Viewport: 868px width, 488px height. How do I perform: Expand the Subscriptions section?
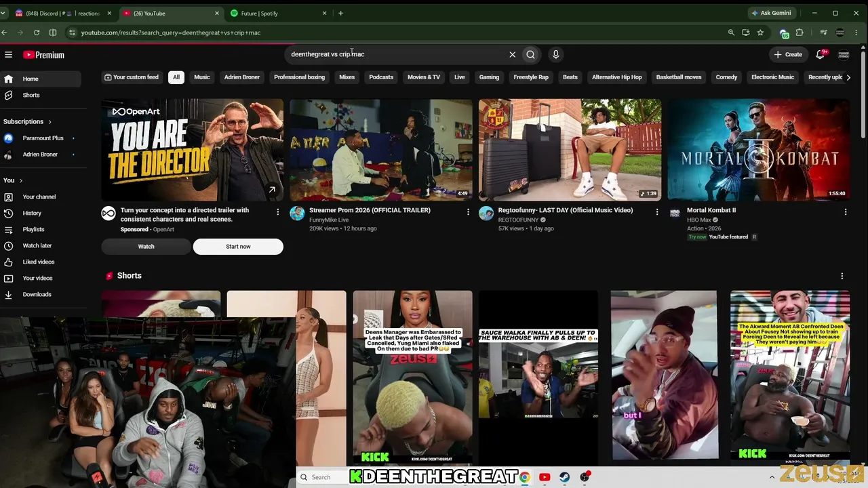(x=28, y=121)
